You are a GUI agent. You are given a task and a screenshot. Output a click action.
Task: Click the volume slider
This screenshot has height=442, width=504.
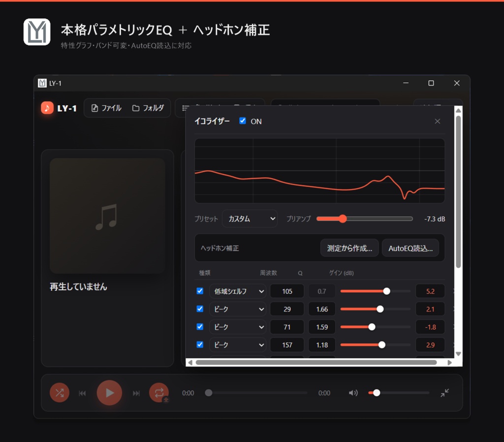pyautogui.click(x=399, y=393)
